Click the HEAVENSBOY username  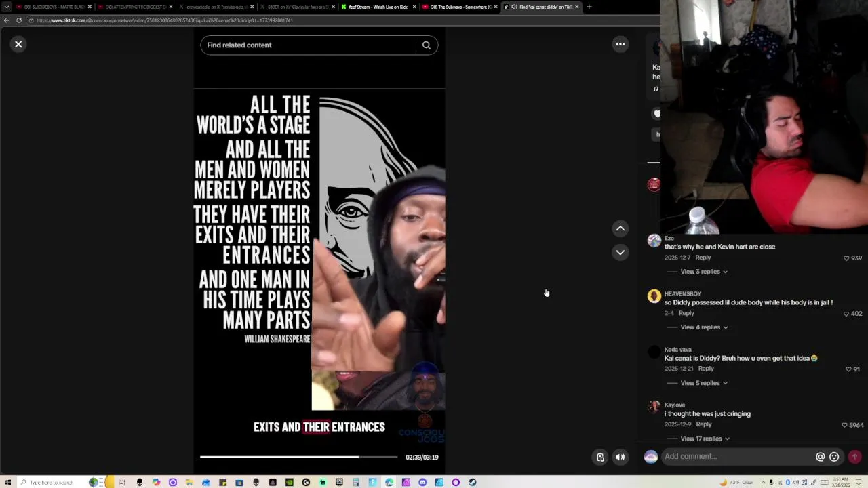pos(683,293)
